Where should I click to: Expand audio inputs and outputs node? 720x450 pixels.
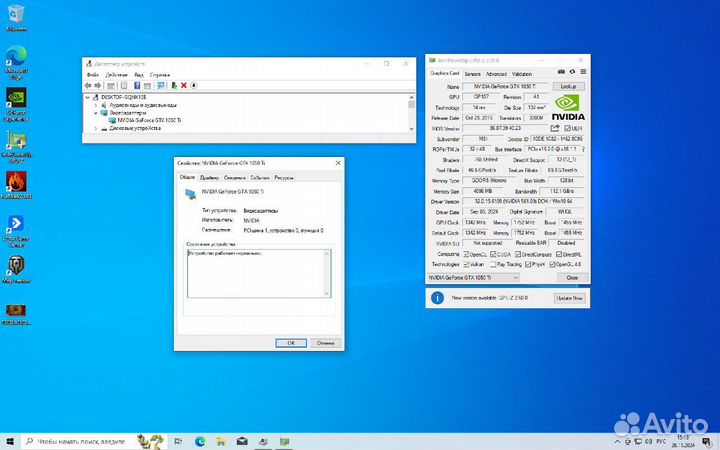coord(96,105)
